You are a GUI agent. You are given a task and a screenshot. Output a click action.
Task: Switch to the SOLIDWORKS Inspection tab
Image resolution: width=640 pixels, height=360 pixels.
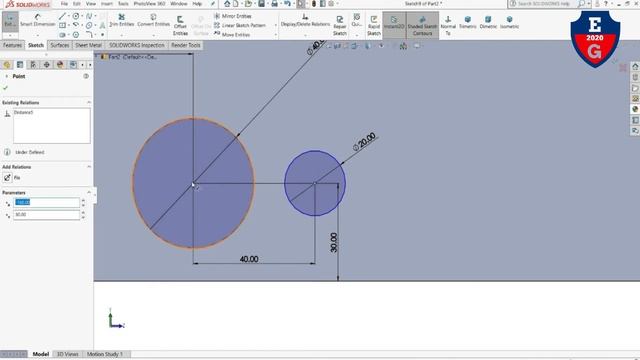click(x=137, y=45)
